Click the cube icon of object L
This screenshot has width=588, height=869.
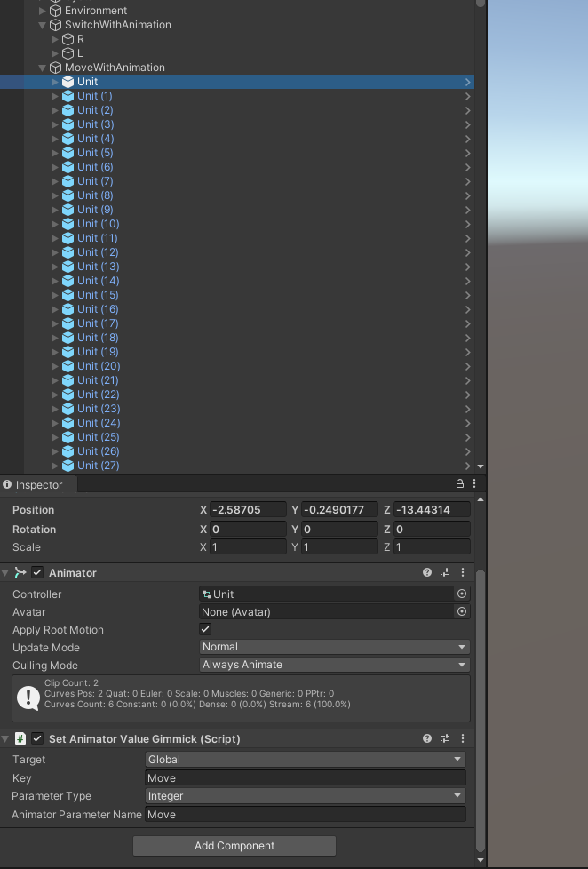(x=68, y=53)
